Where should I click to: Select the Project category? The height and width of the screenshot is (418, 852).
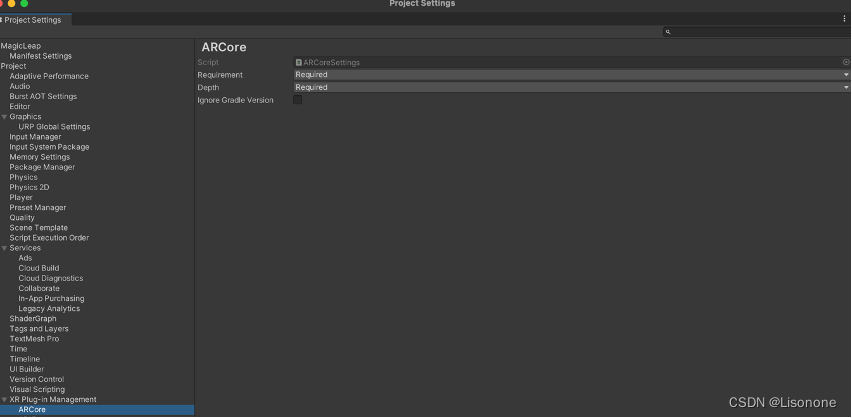pyautogui.click(x=13, y=66)
